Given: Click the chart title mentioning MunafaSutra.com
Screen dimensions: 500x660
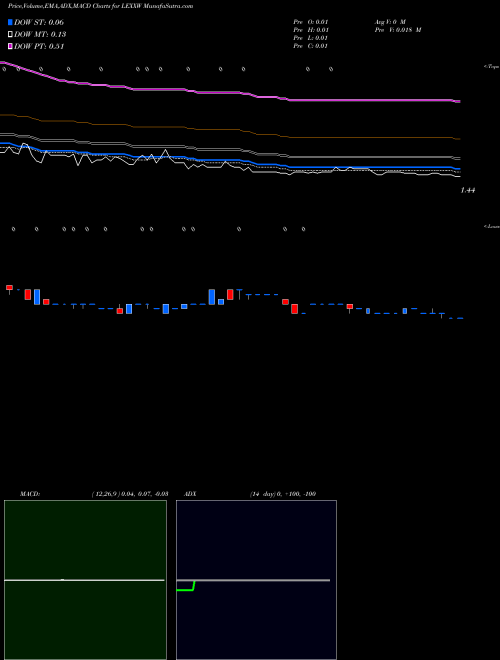Looking at the screenshot, I should tap(101, 7).
